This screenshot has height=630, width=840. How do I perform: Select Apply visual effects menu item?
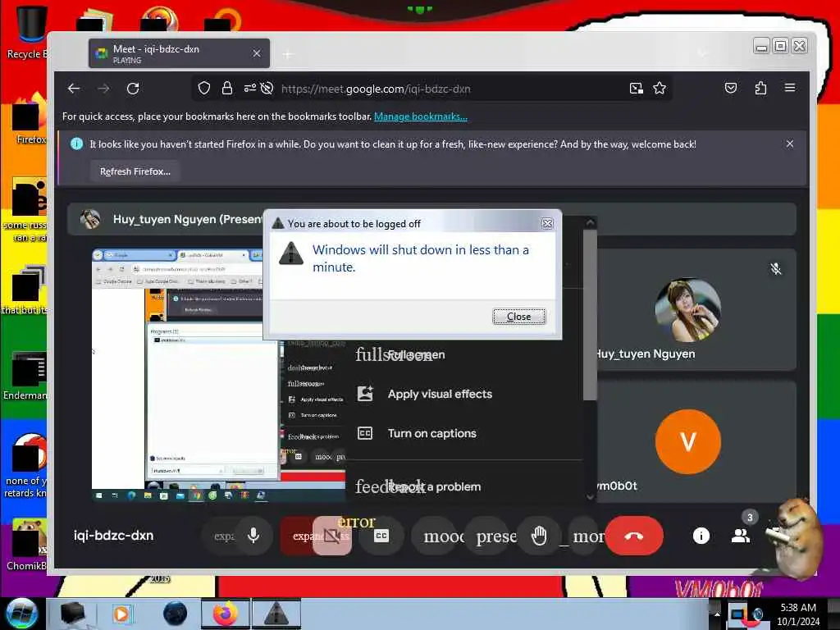(x=463, y=394)
